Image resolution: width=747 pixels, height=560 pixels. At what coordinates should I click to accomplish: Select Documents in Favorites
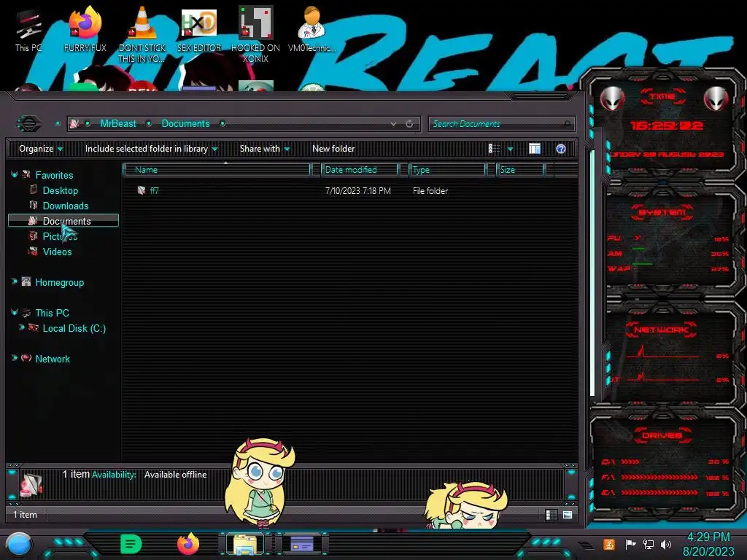(63, 221)
